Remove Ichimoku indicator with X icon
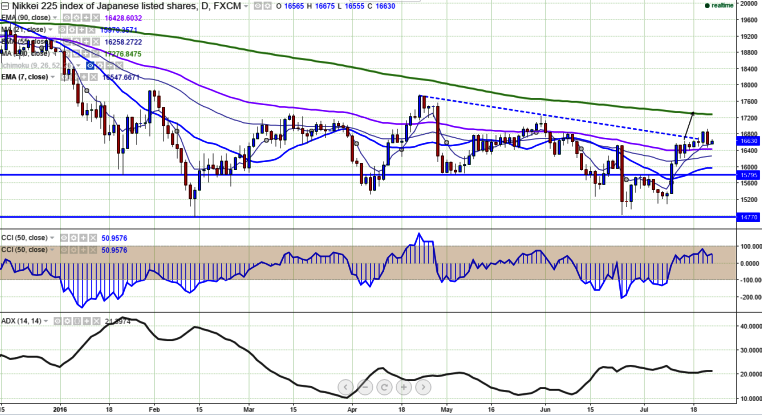 [x=120, y=66]
